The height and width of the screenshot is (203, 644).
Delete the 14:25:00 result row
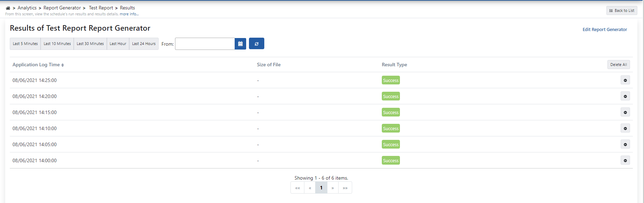point(625,80)
